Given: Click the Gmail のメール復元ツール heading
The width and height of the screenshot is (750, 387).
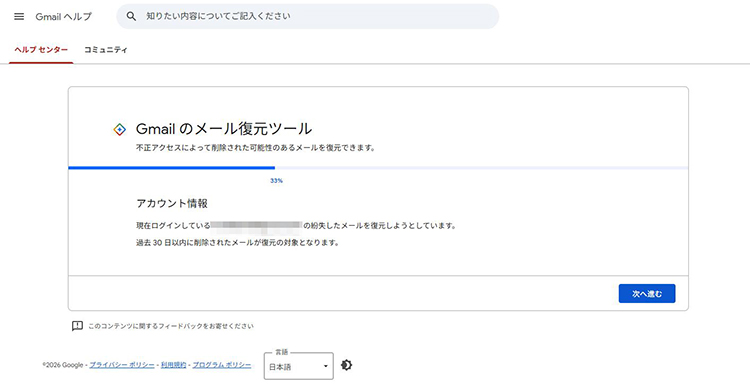Looking at the screenshot, I should [224, 129].
